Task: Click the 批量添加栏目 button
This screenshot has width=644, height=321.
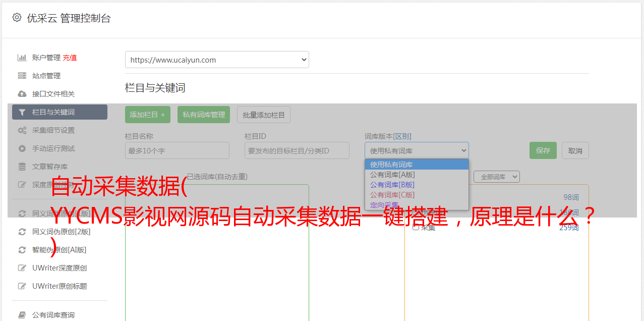Action: 264,115
